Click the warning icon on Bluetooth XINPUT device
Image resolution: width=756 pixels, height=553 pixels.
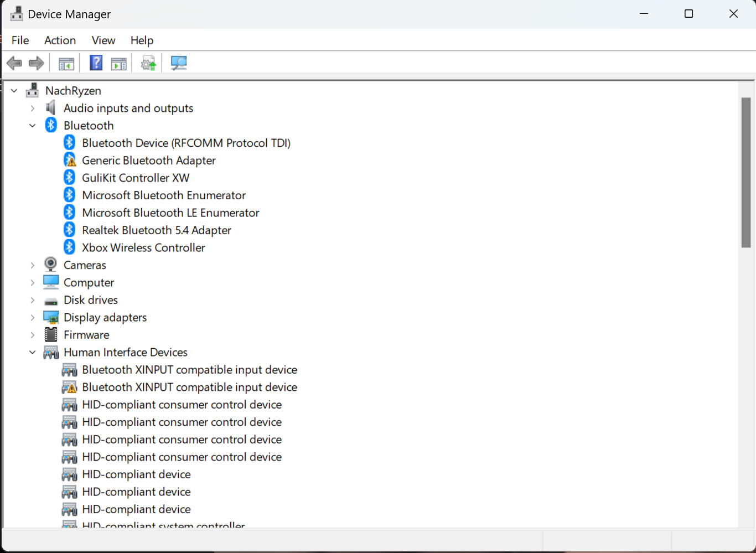pyautogui.click(x=69, y=387)
